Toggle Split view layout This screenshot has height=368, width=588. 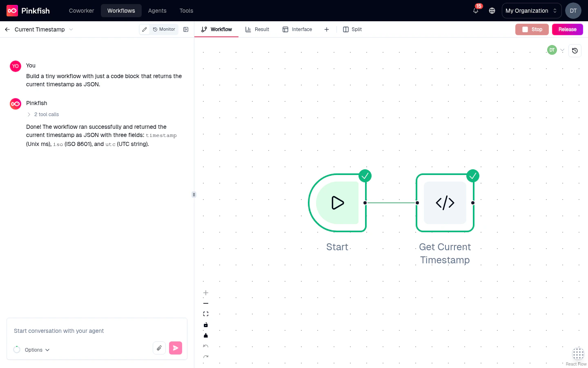[x=352, y=29]
